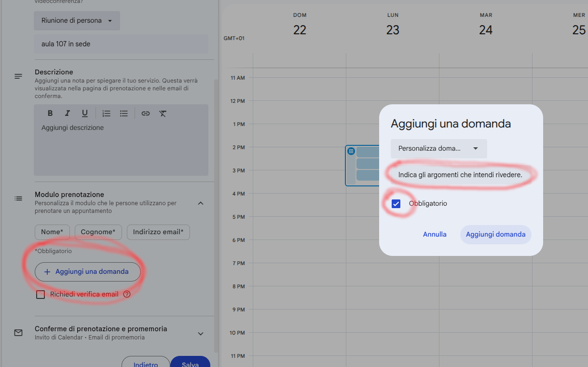Select the Indirizzo email* field chip
Screen dimensions: 588x367
(x=158, y=232)
